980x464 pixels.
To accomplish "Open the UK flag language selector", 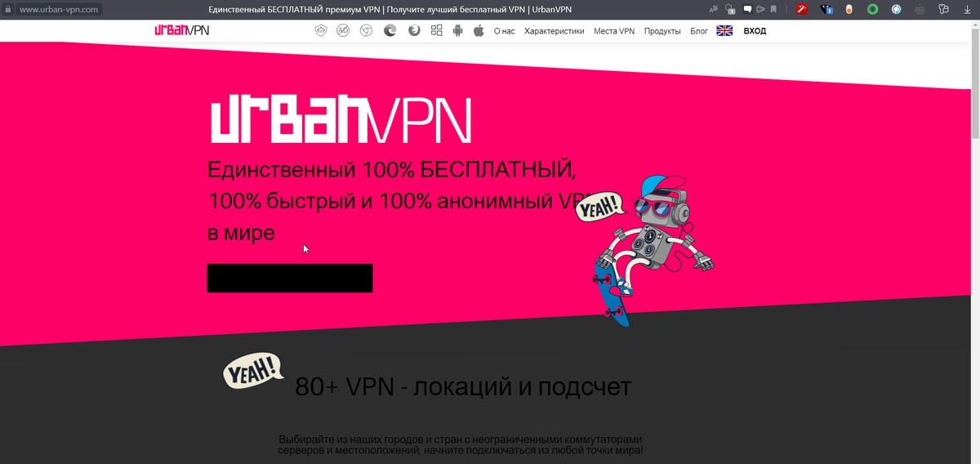I will click(x=724, y=31).
